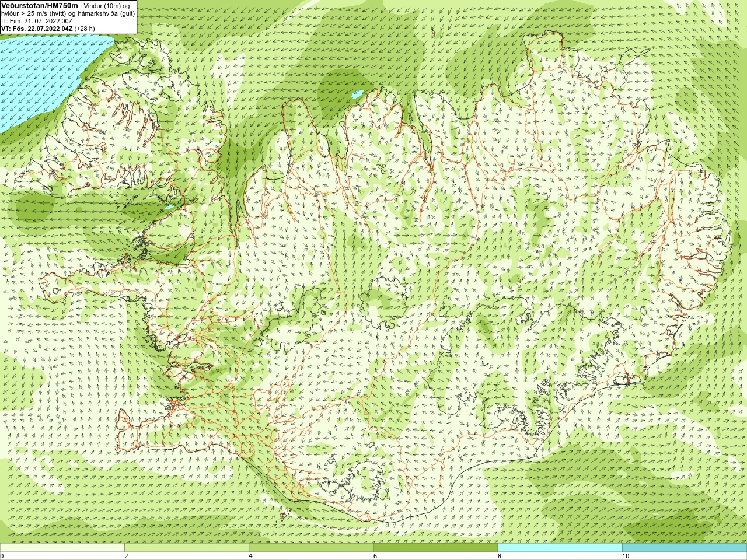The height and width of the screenshot is (560, 747).
Task: Click the medium green 4–6 legend swatch
Action: coord(311,548)
